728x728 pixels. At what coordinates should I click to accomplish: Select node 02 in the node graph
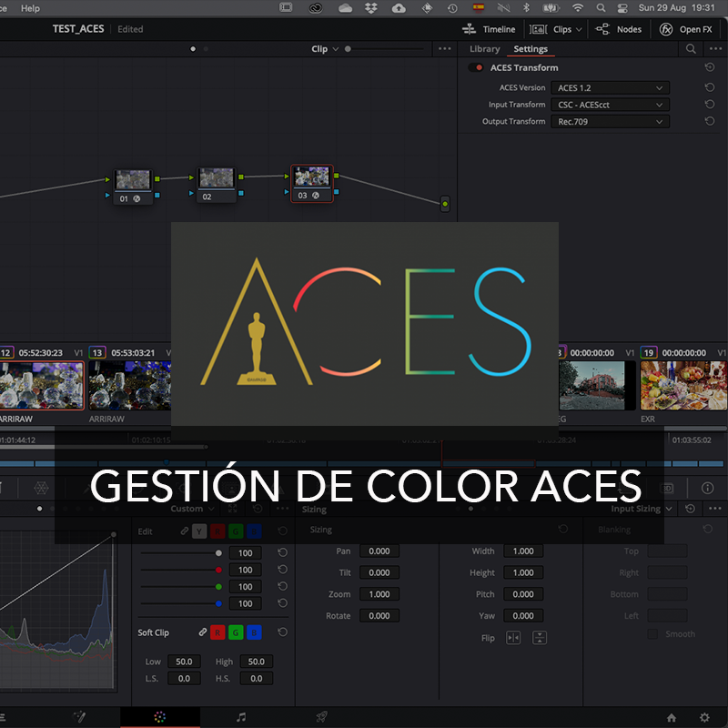pyautogui.click(x=217, y=185)
